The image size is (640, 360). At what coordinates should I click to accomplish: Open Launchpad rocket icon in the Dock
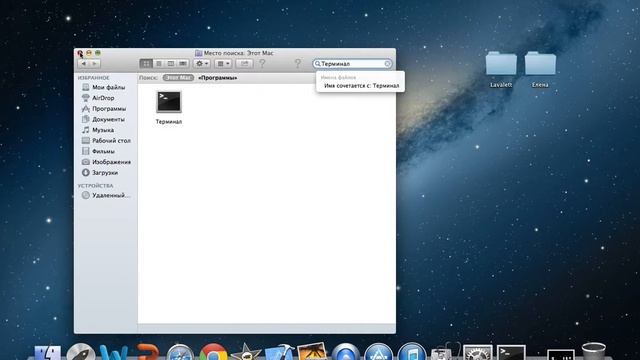(81, 352)
